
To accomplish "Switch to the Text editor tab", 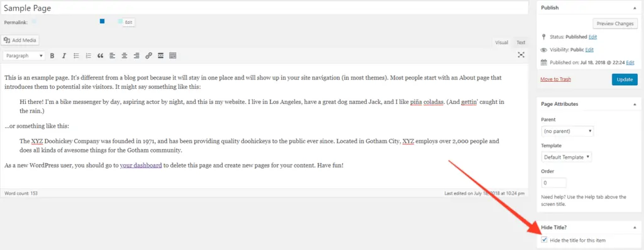I will point(521,42).
